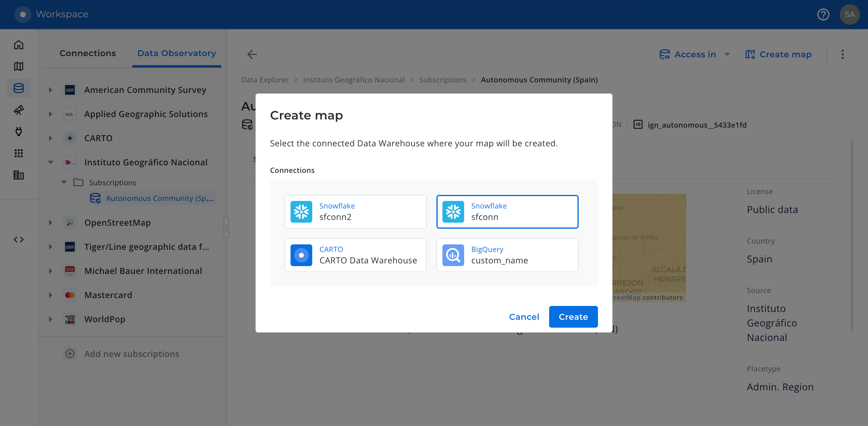
Task: Click Add new subscriptions
Action: click(131, 354)
